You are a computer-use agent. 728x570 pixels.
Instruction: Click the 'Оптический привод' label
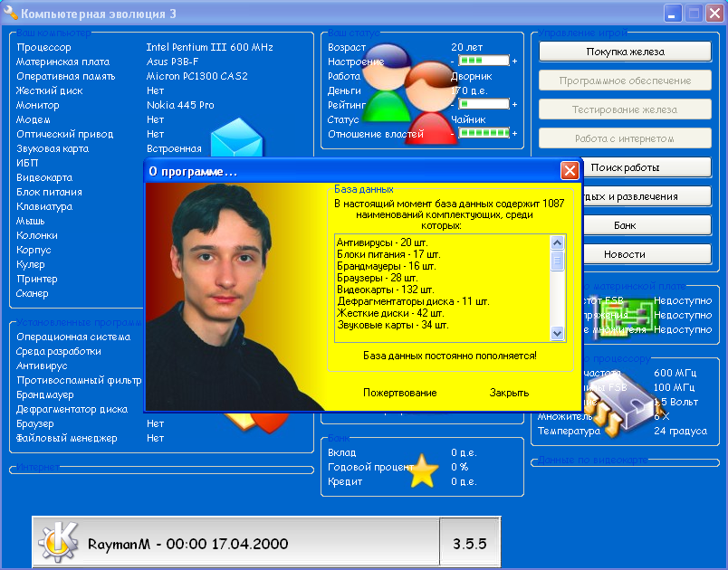point(64,134)
